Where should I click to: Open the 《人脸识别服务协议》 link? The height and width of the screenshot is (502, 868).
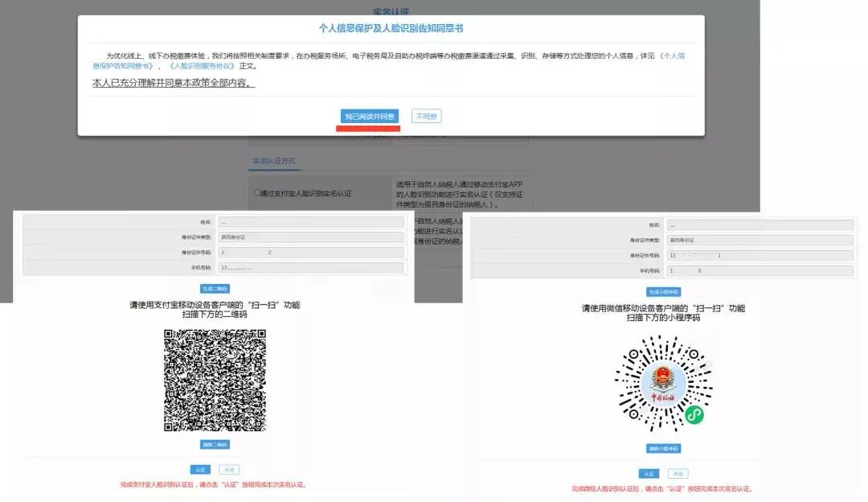click(202, 66)
